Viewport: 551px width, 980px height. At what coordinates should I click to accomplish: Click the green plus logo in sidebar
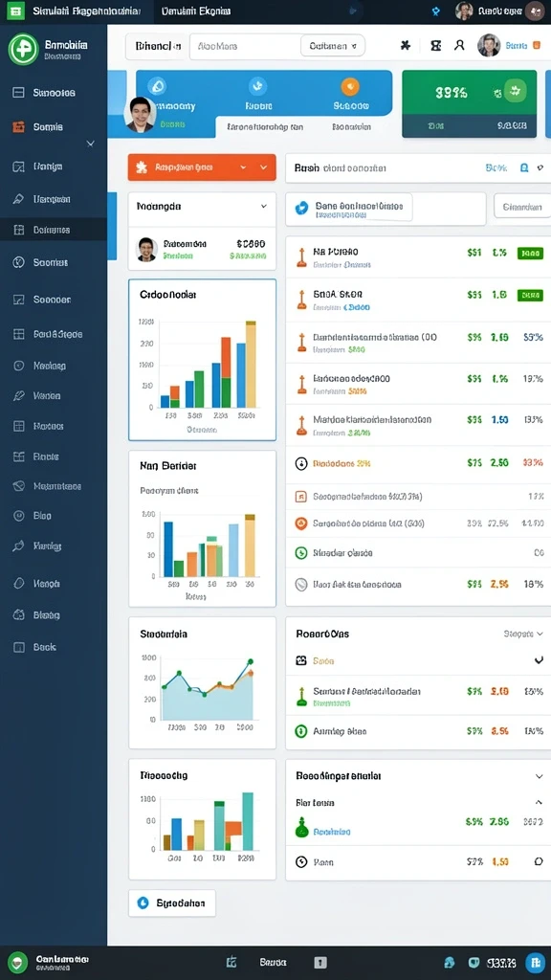tap(23, 50)
